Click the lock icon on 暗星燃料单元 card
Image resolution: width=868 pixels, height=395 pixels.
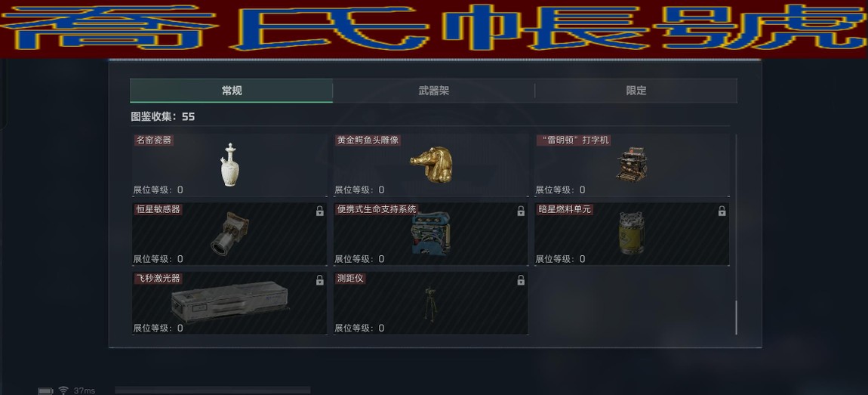[x=722, y=211]
